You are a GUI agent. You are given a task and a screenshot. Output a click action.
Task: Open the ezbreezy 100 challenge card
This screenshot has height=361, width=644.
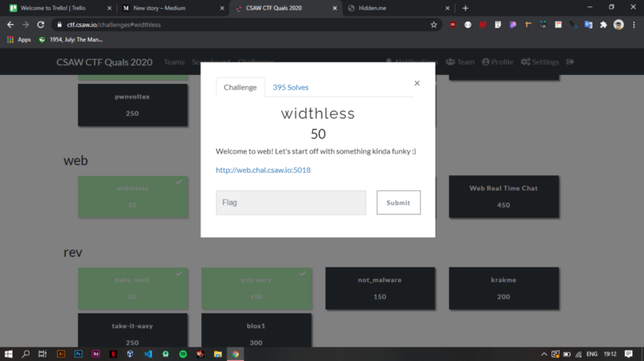tap(256, 289)
